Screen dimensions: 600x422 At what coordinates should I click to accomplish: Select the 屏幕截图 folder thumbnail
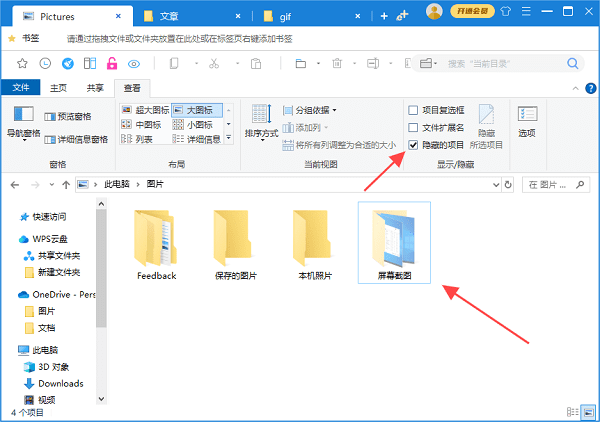point(394,240)
